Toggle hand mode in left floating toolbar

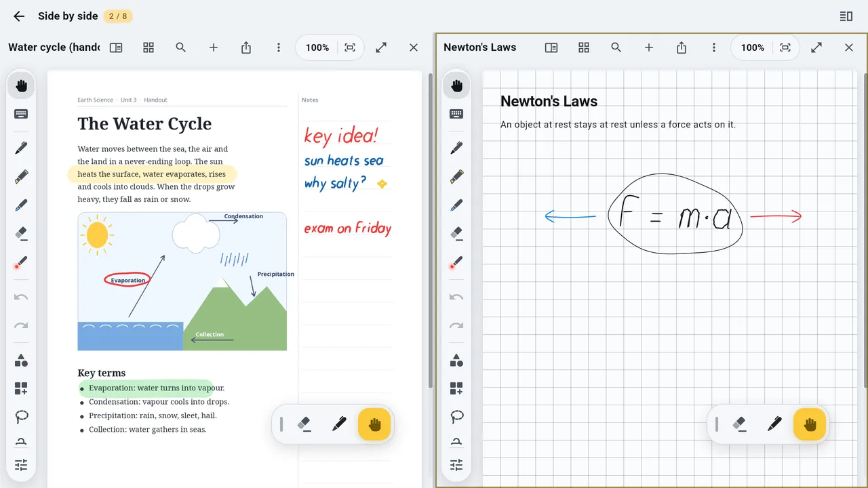click(374, 424)
